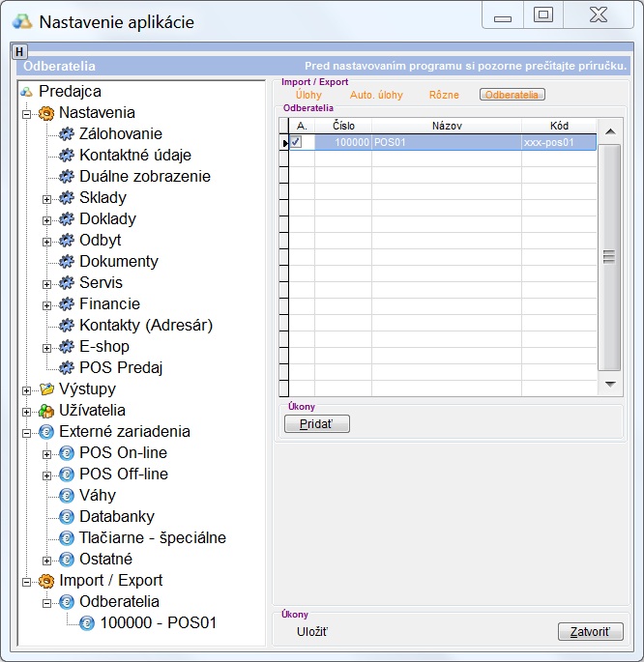Click the Zálohovanie gear icon
This screenshot has width=644, height=662.
coord(66,134)
